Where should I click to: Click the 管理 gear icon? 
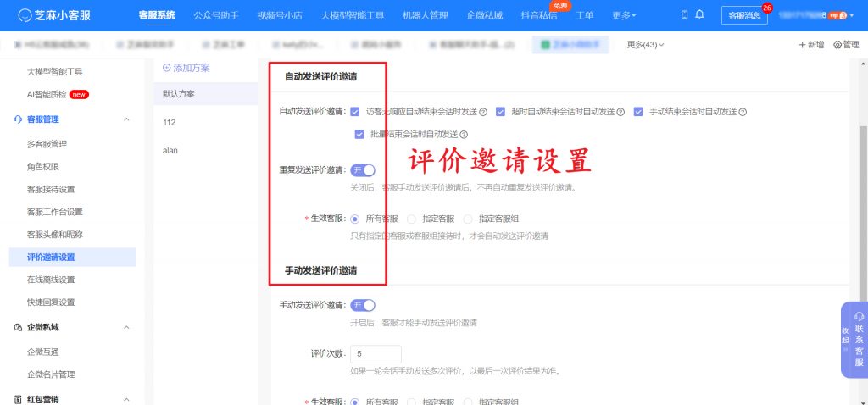(x=837, y=45)
